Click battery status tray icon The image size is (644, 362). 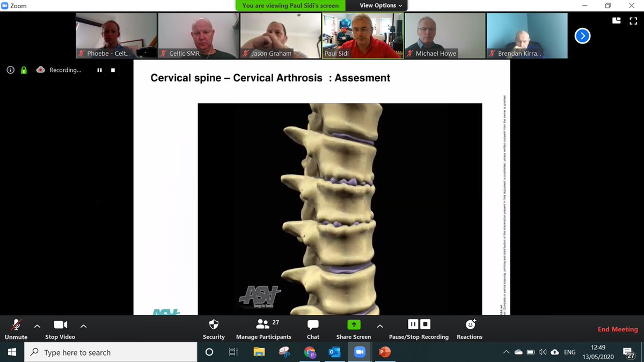(x=531, y=352)
